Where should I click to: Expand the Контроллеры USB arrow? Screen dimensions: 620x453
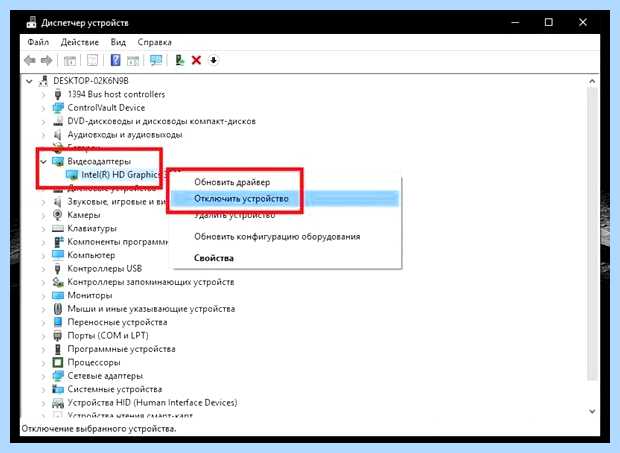44,269
